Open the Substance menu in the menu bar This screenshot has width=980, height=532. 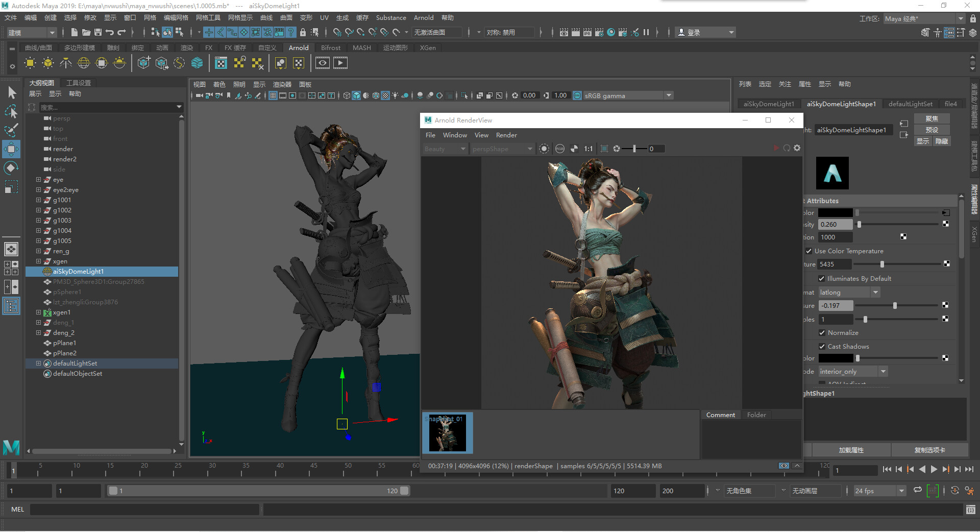click(391, 18)
